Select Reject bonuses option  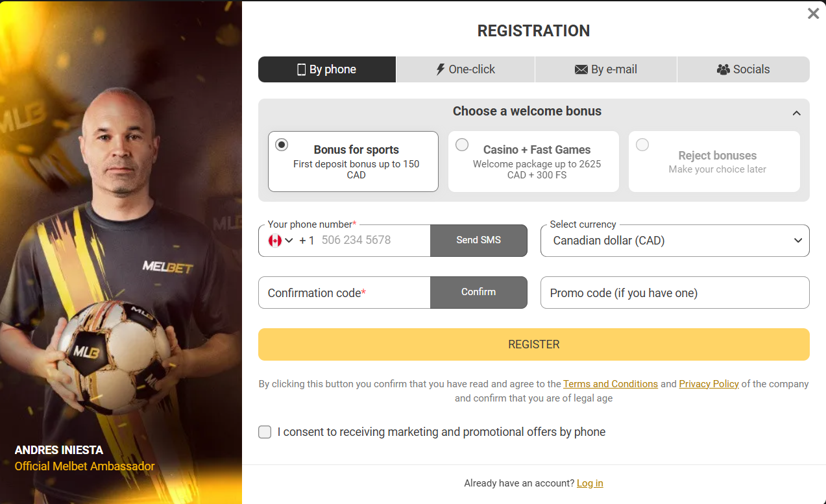[642, 145]
